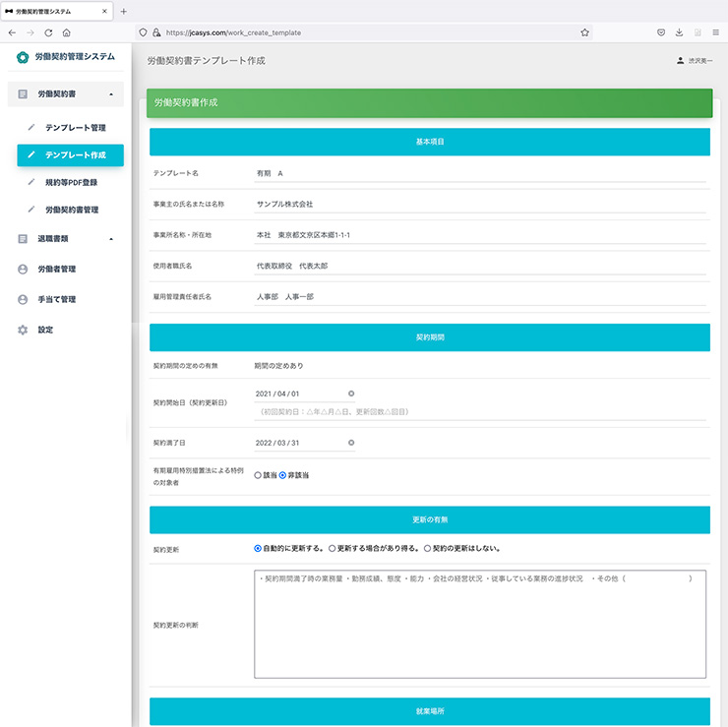Click the 事業所名称・所在地 input field

480,235
